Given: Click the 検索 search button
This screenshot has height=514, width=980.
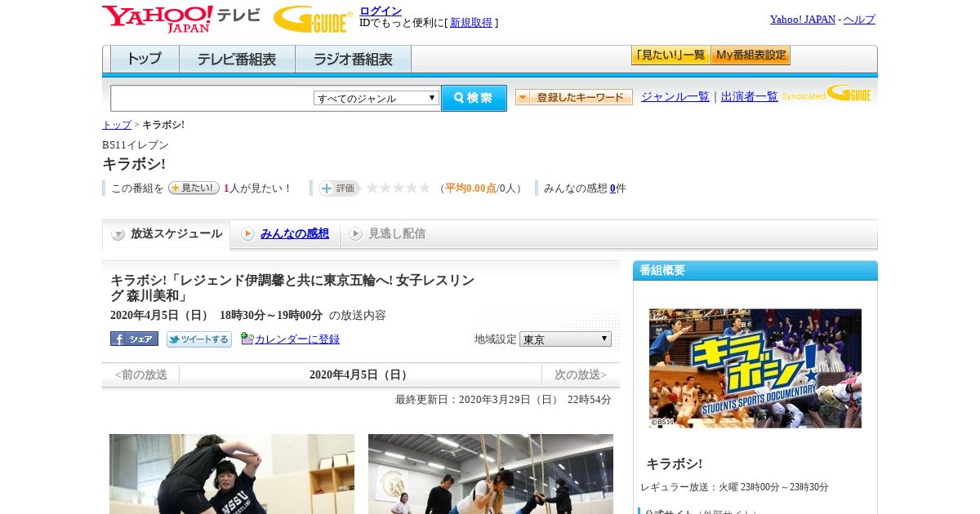Looking at the screenshot, I should click(x=474, y=98).
